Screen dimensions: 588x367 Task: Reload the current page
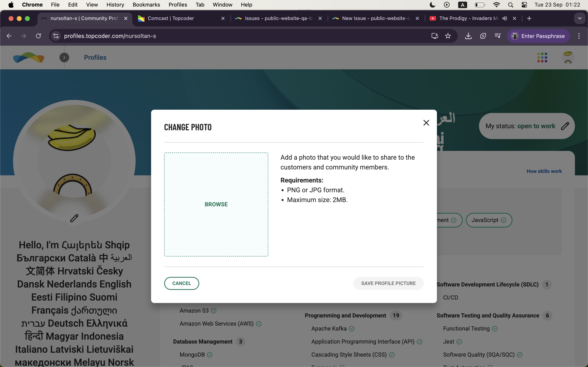pyautogui.click(x=38, y=36)
